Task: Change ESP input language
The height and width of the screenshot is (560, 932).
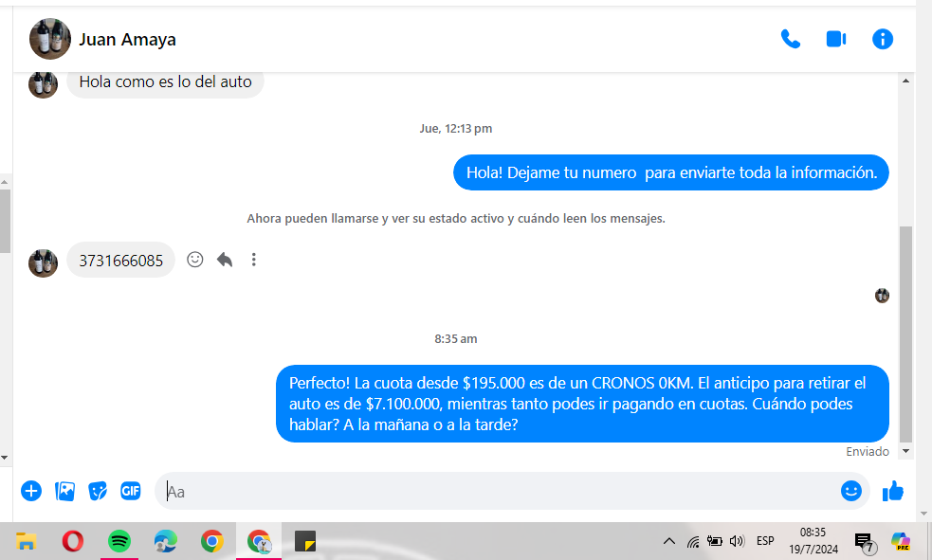Action: pos(765,541)
